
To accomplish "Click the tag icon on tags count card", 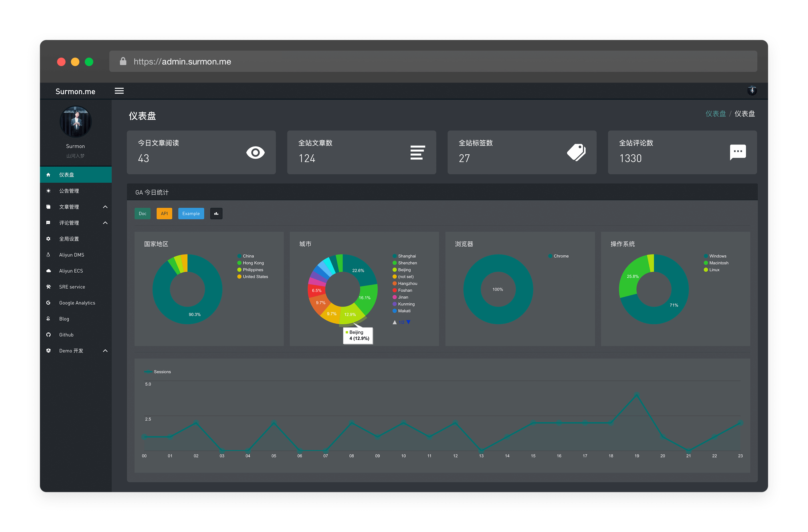I will [576, 152].
